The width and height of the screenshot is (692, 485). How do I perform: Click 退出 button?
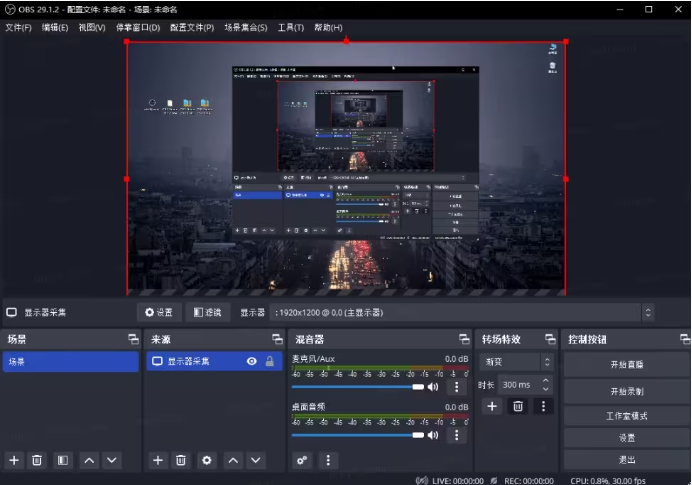(627, 460)
